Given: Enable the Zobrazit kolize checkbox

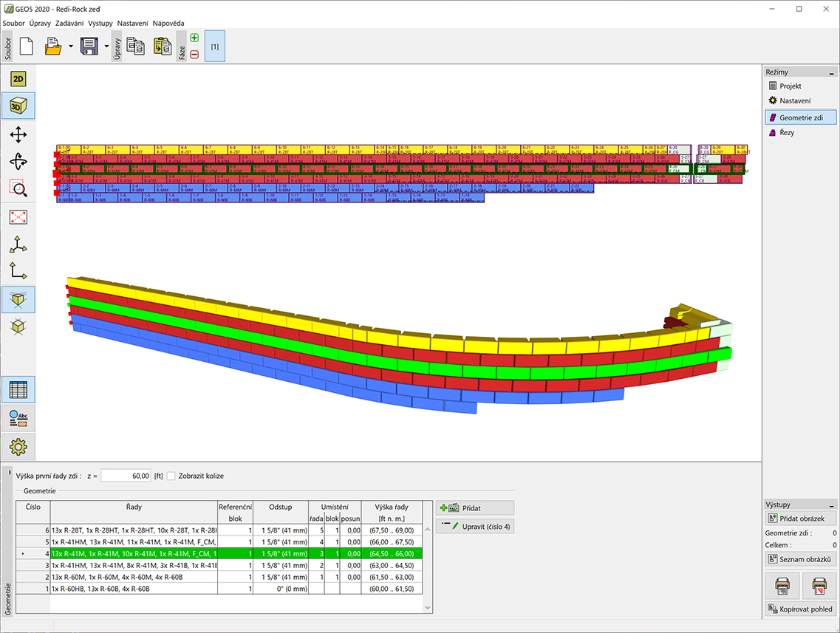Looking at the screenshot, I should 171,476.
